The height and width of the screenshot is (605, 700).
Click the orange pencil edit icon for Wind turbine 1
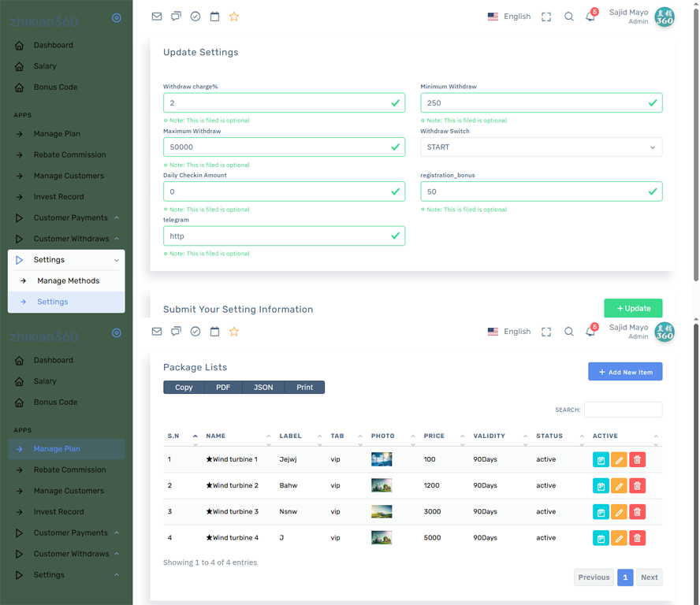click(x=619, y=460)
